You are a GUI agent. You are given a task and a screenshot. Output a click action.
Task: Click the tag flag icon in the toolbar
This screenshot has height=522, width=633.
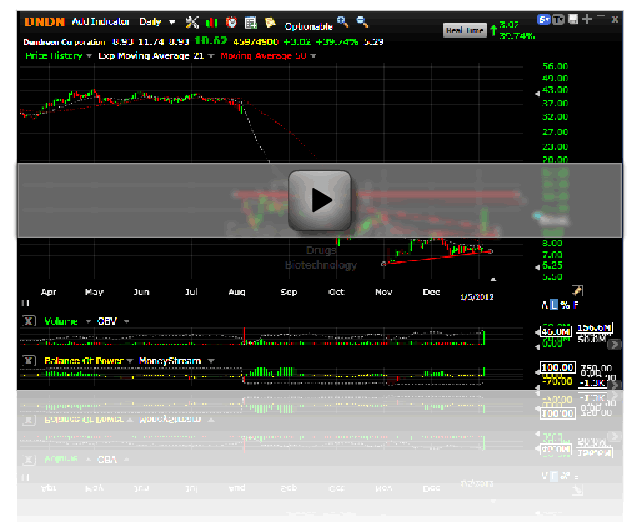[270, 22]
